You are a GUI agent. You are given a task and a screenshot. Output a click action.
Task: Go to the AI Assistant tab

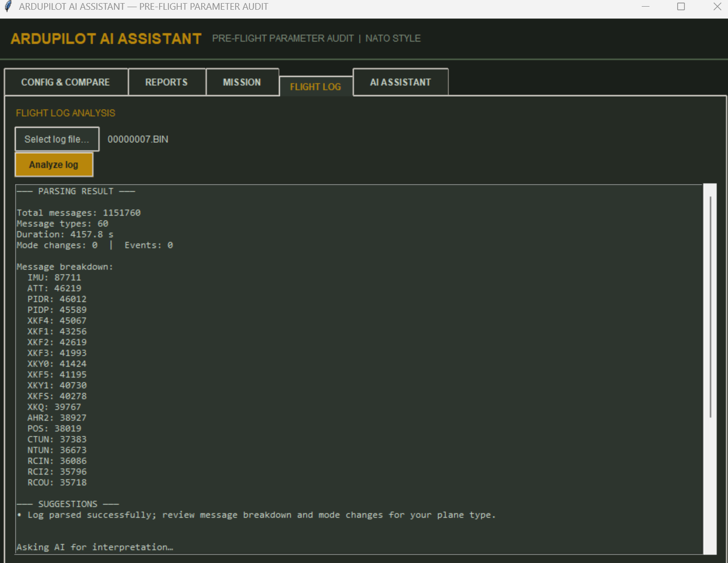tap(400, 82)
